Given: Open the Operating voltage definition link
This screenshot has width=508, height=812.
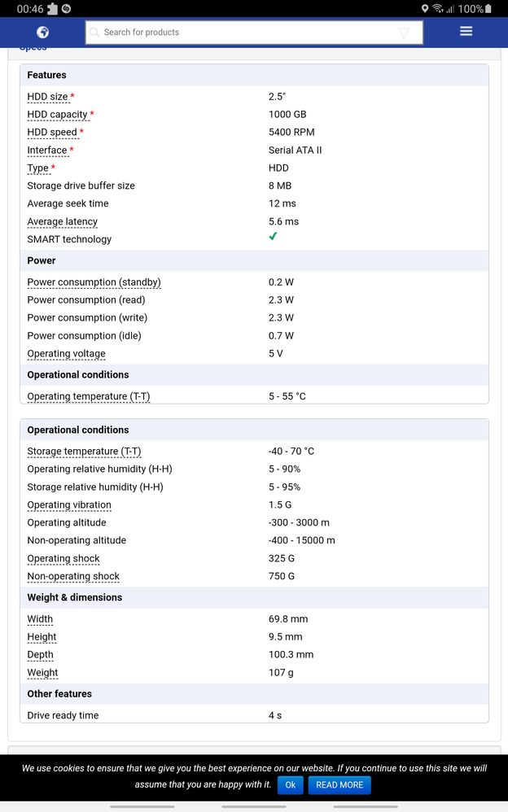Looking at the screenshot, I should 66,353.
